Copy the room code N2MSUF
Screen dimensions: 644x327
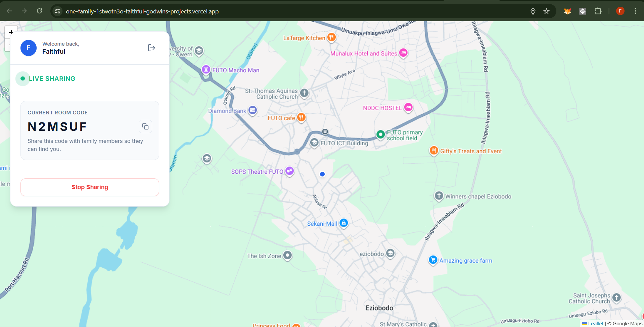coord(145,126)
